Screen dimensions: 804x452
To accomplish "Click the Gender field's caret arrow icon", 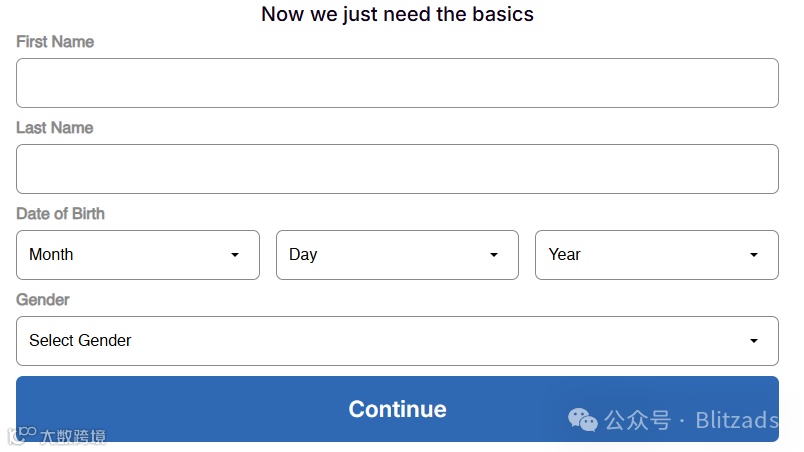I will (x=754, y=341).
